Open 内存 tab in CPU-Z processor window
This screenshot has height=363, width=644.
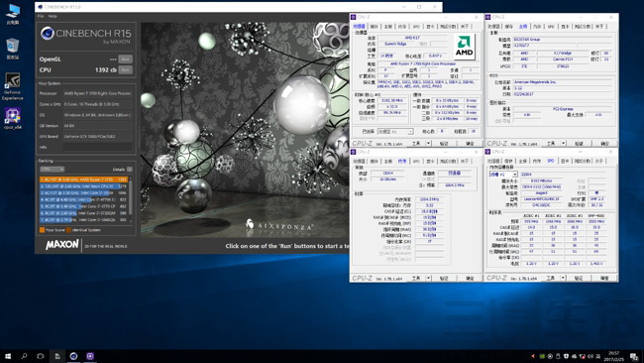tap(402, 27)
